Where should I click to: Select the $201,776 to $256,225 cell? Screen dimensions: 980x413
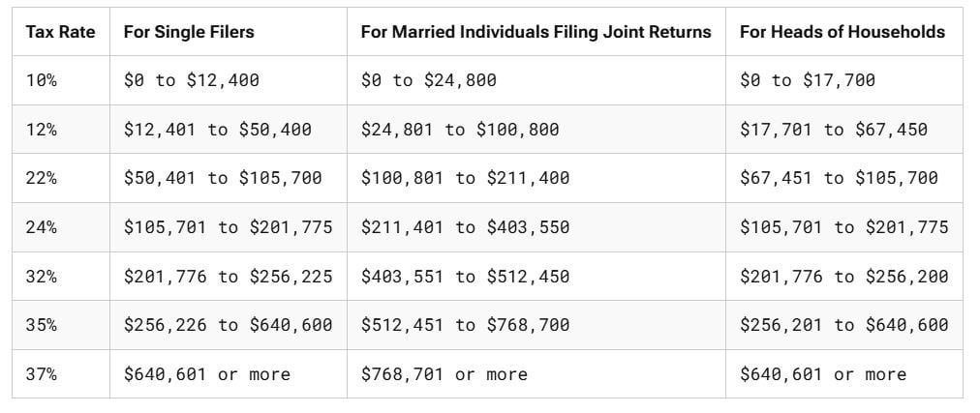pos(228,277)
